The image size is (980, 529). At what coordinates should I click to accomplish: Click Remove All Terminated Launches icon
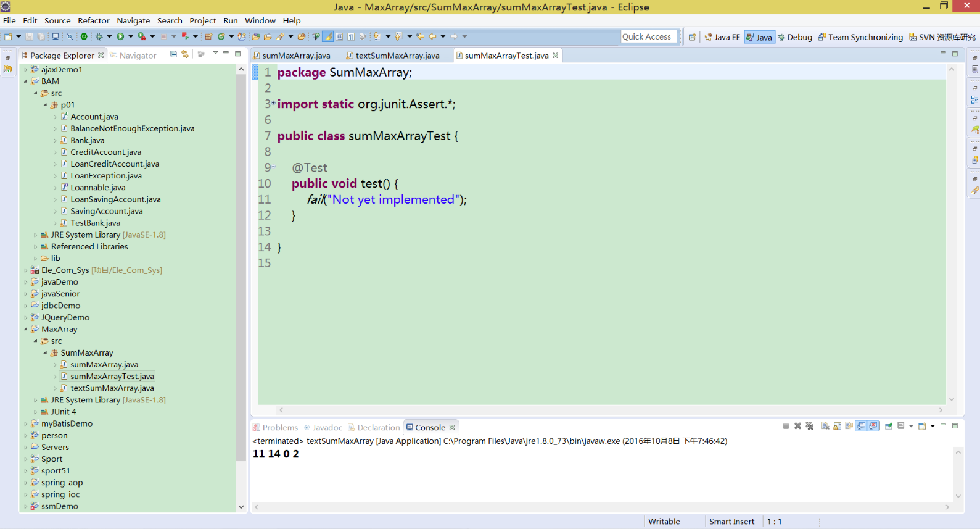(x=810, y=427)
